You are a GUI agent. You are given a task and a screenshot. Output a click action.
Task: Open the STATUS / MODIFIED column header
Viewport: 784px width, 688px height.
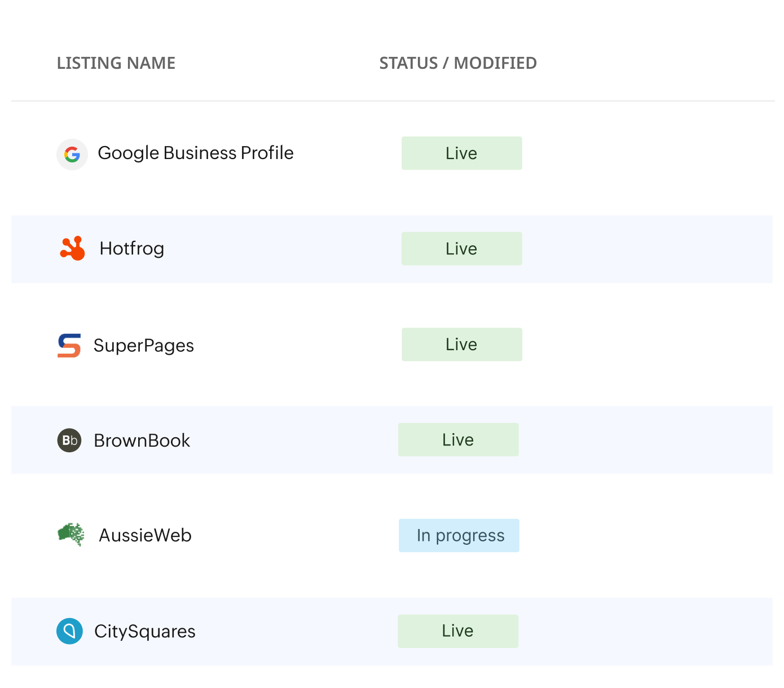[x=457, y=63]
